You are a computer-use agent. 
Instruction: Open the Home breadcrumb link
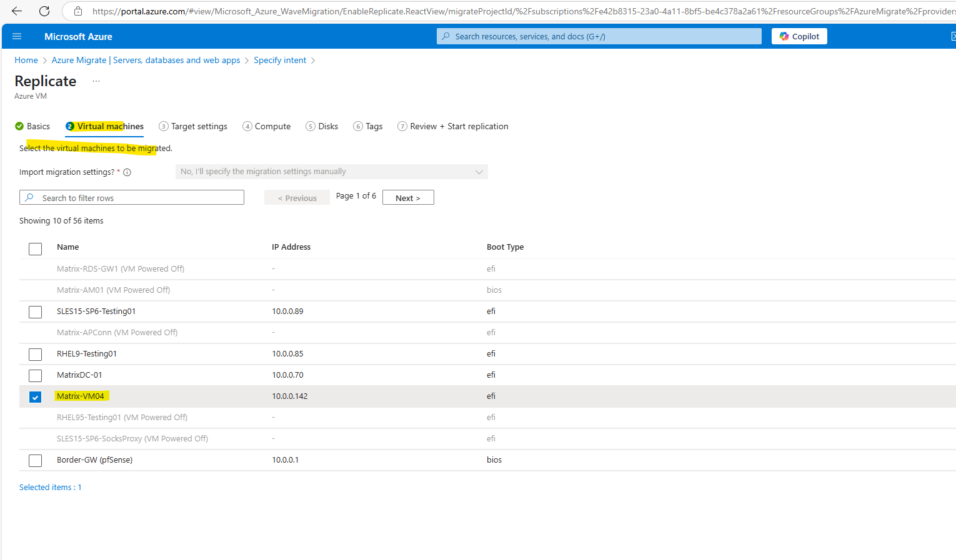(26, 60)
